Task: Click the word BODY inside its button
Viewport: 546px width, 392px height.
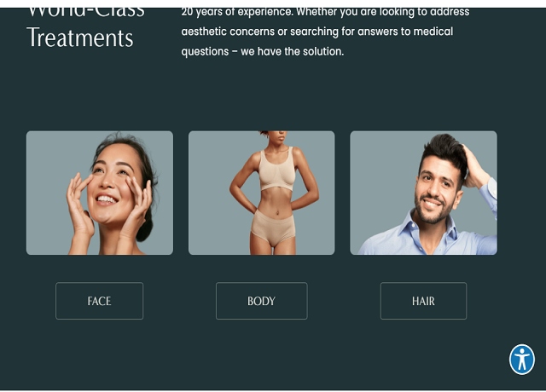Action: pos(262,301)
